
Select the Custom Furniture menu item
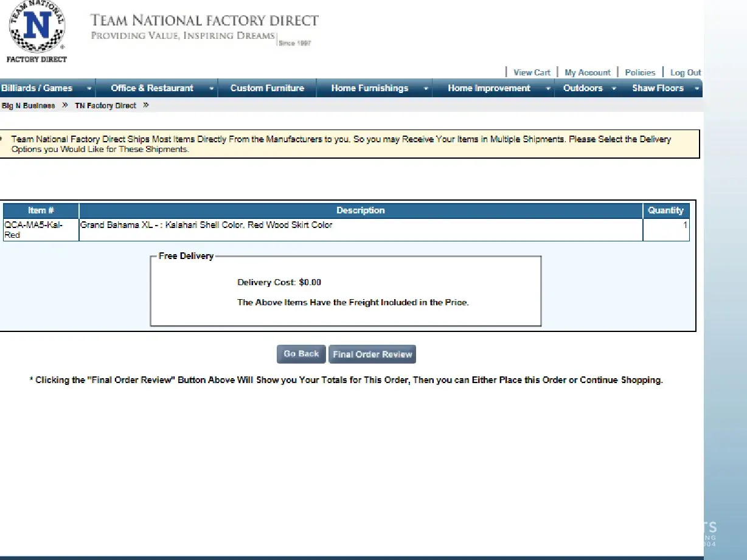coord(267,88)
